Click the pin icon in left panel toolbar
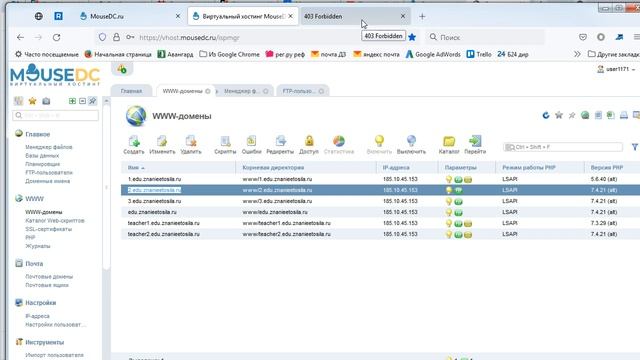Screen dimensions: 640x360 click(93, 101)
